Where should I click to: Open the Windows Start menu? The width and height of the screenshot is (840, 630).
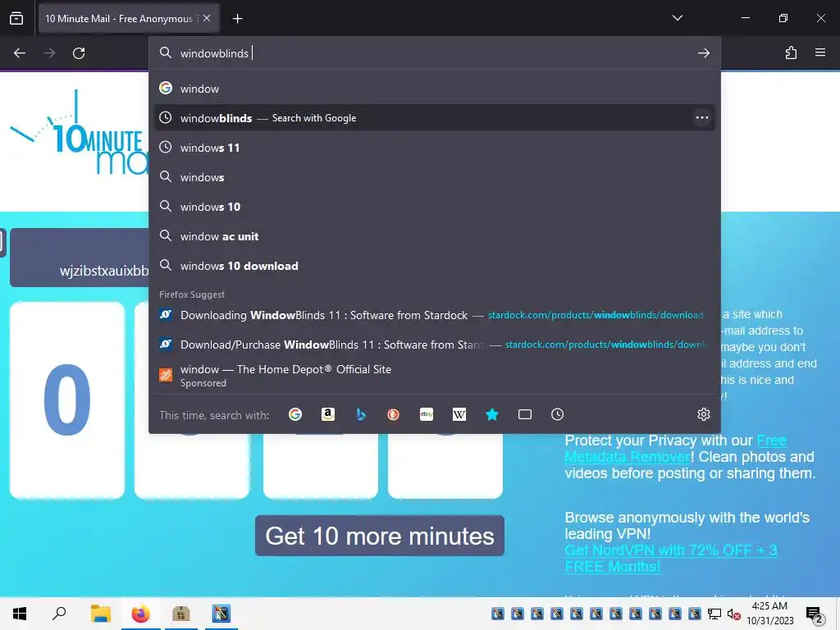(x=20, y=614)
